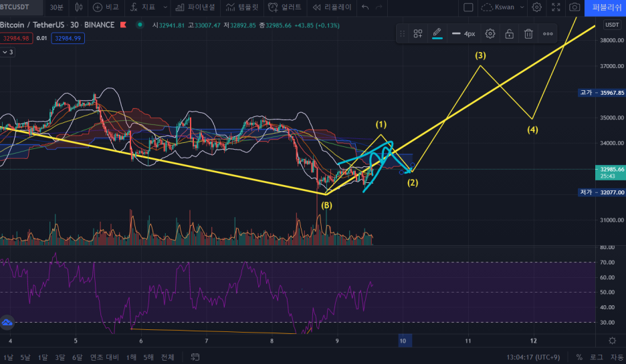Image resolution: width=626 pixels, height=364 pixels.
Task: Redo the last chart action
Action: (x=379, y=7)
